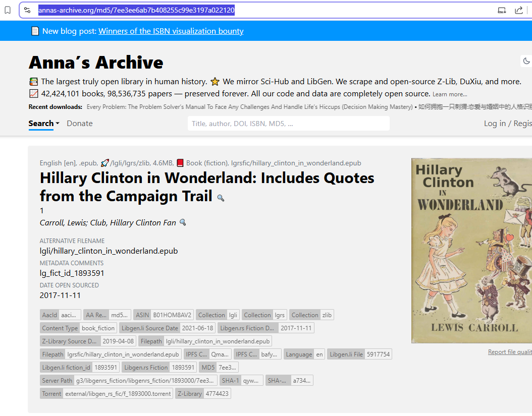The height and width of the screenshot is (416, 532).
Task: Click the Z-Library Source D... 2019-04-08 tag
Action: pos(88,341)
